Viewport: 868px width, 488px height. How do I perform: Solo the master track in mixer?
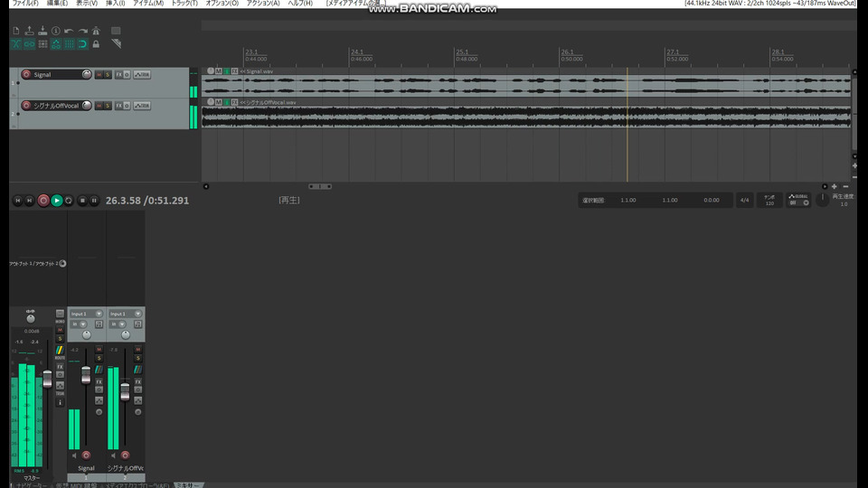tap(60, 339)
